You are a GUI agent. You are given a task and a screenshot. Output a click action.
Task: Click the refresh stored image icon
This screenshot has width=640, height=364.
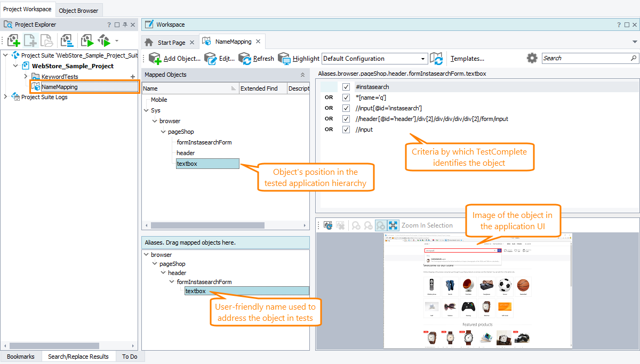pyautogui.click(x=329, y=225)
